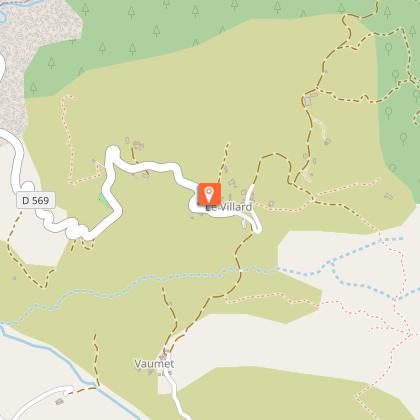Viewport: 420px width, 420px height.
Task: Select the rounded hairpin end of the white road
Action: (x=113, y=152)
